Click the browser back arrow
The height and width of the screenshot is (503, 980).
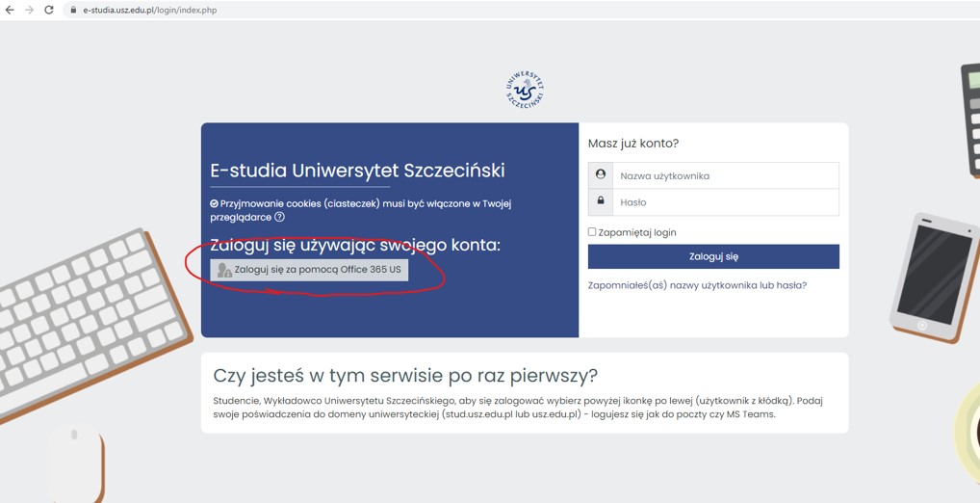[10, 10]
